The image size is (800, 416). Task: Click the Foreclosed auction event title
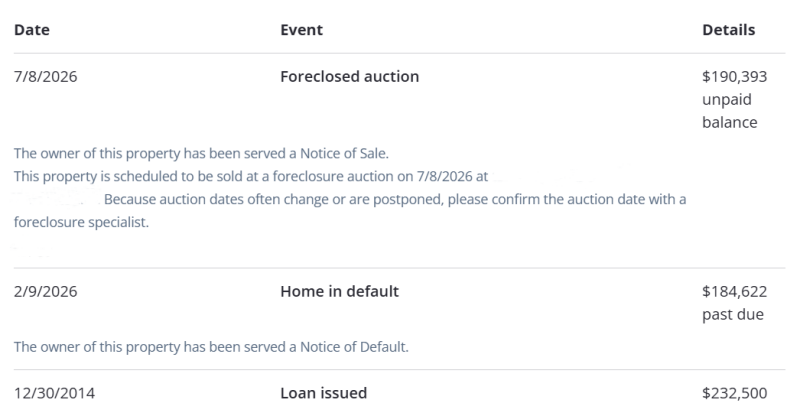click(x=349, y=77)
